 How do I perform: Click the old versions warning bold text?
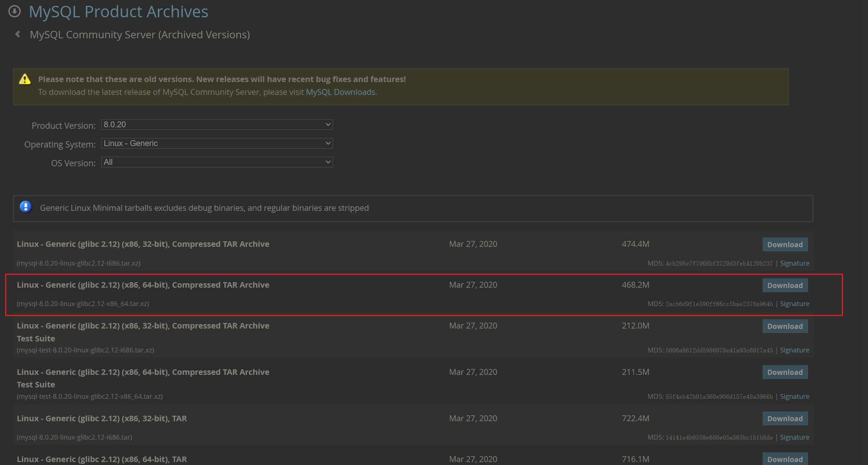coord(222,79)
